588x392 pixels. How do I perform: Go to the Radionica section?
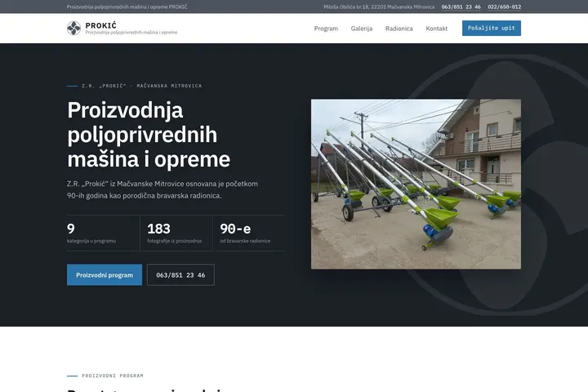pyautogui.click(x=399, y=29)
